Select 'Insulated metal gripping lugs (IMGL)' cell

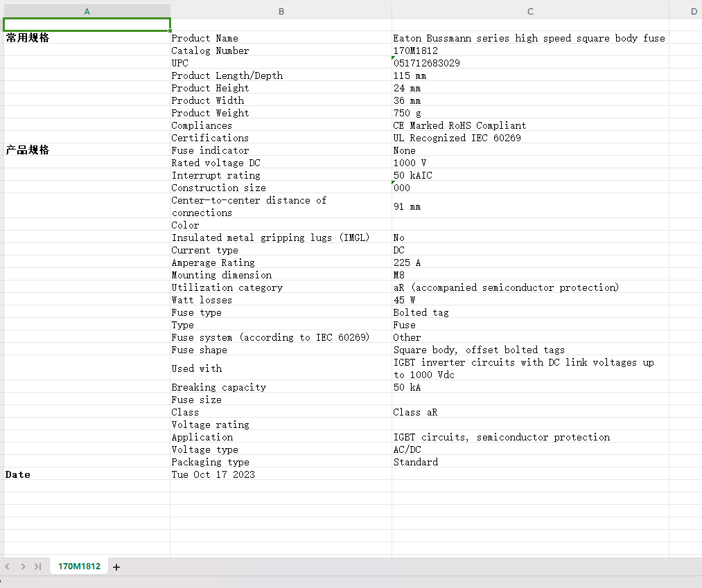281,237
